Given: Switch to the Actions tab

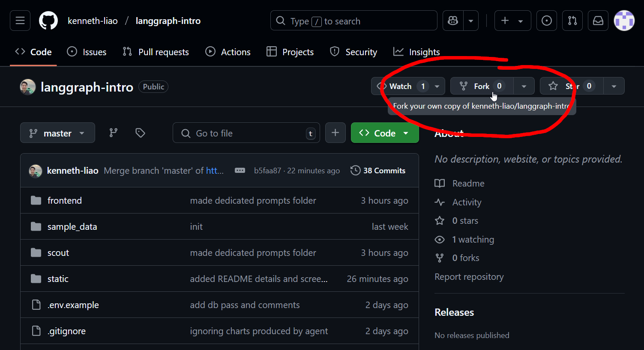Looking at the screenshot, I should point(228,52).
